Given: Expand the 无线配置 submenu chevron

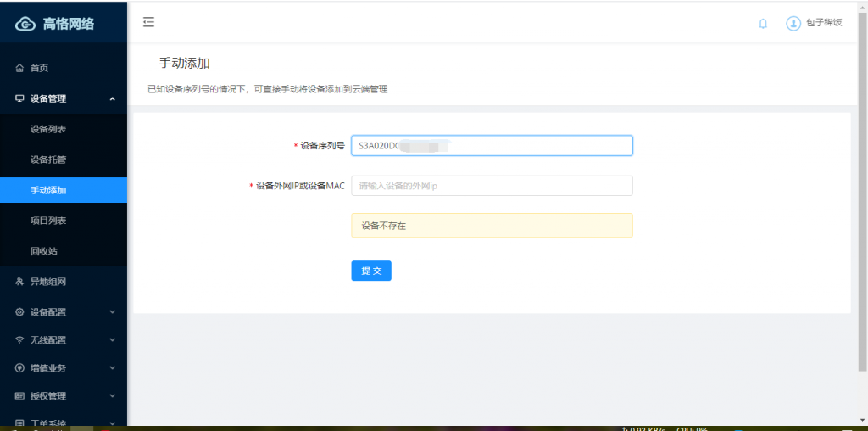Looking at the screenshot, I should tap(113, 340).
